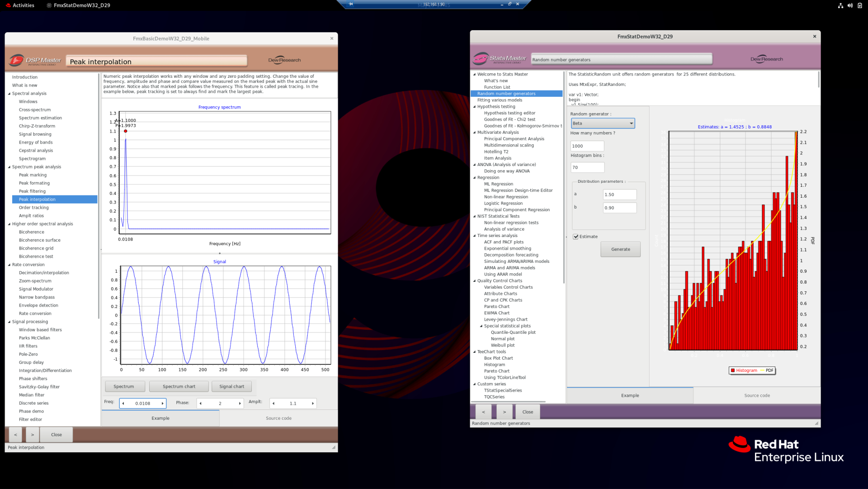Click the How many numbers field

tap(587, 146)
